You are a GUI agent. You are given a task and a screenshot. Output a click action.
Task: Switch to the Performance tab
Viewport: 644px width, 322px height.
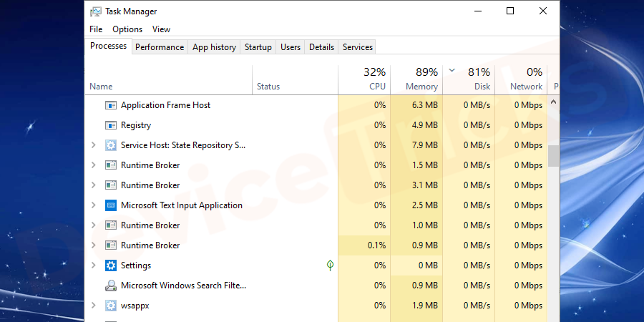pos(160,47)
